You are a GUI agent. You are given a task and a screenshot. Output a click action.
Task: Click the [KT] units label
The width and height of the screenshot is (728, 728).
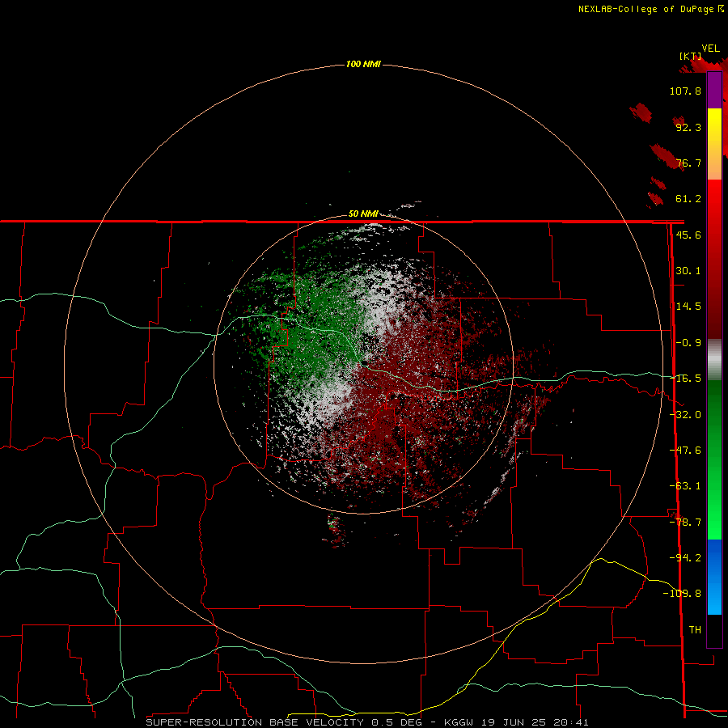[x=691, y=56]
